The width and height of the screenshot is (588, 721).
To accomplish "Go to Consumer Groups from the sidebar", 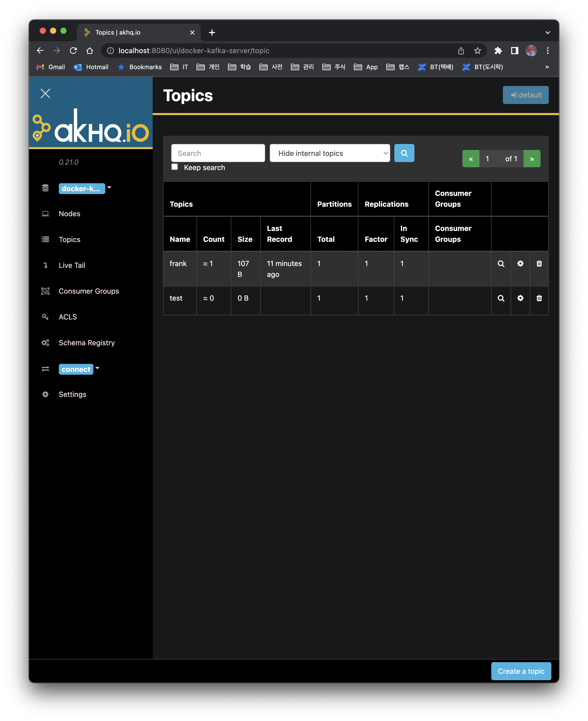I will tap(89, 291).
